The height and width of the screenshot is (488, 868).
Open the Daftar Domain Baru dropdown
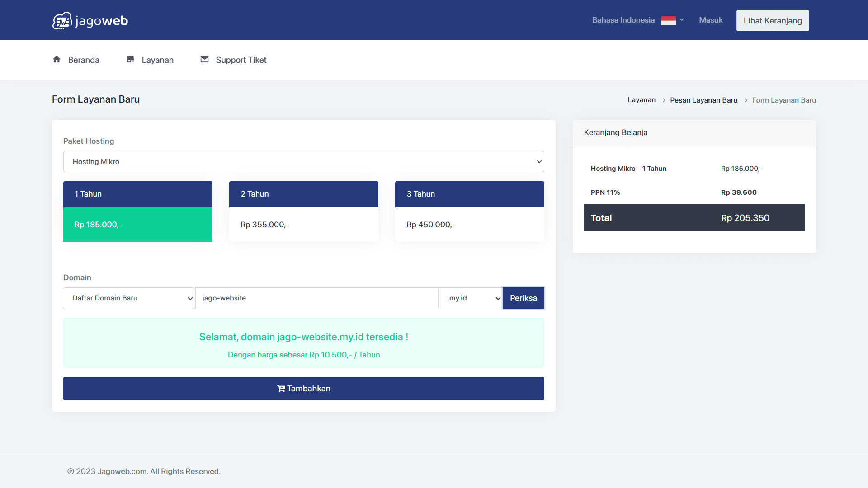[x=129, y=298]
